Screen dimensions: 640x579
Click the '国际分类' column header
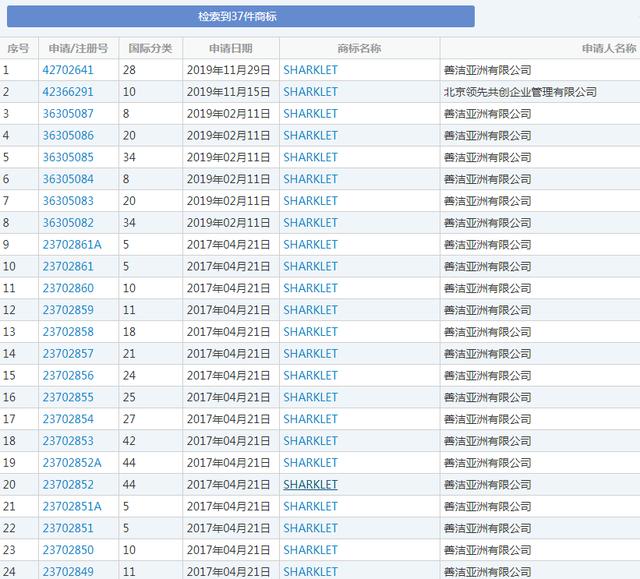tap(151, 48)
